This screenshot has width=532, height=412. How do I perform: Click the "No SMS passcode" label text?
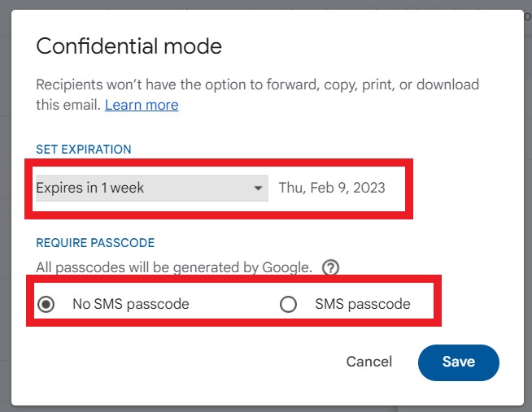coord(131,304)
